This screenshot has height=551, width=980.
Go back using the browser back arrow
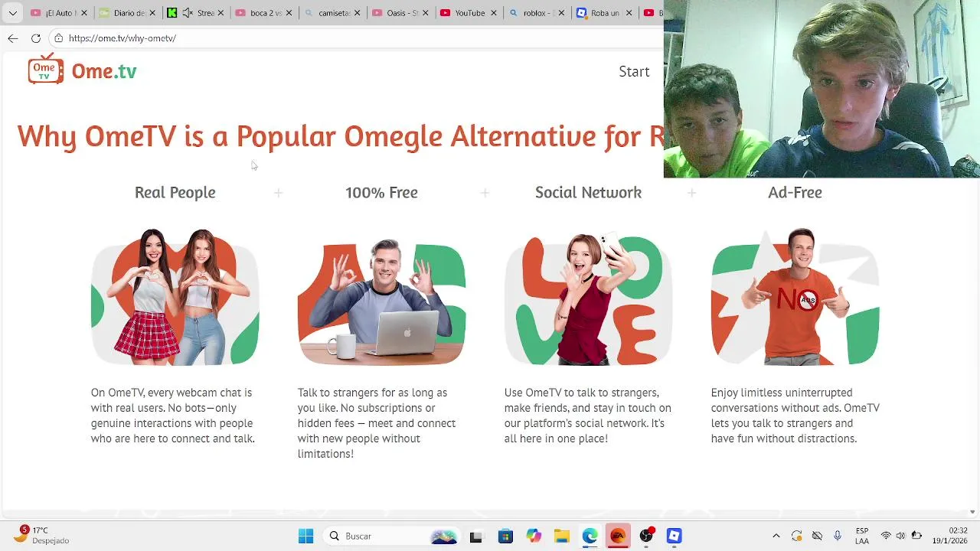tap(13, 38)
